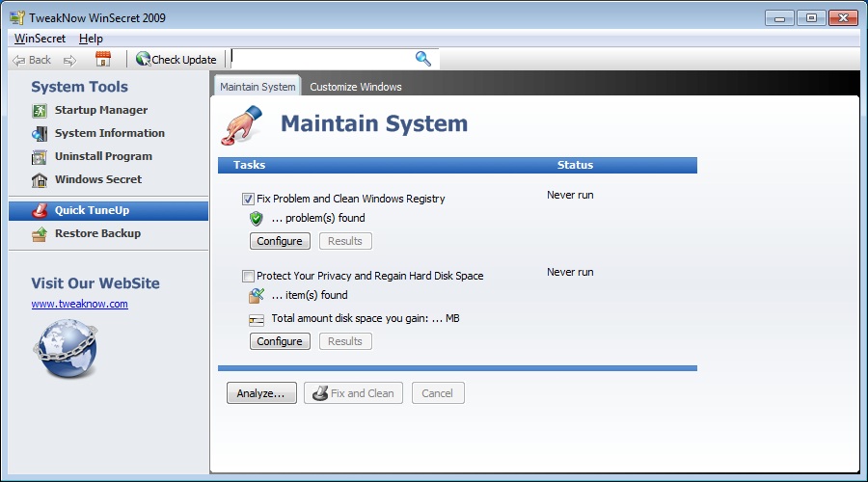Screen dimensions: 868x482
Task: Click the disk space gain icon
Action: (256, 319)
